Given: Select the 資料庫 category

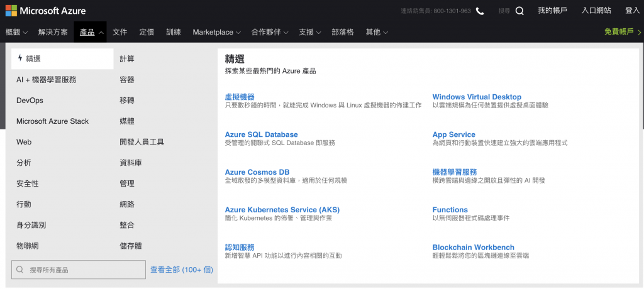Looking at the screenshot, I should tap(131, 163).
